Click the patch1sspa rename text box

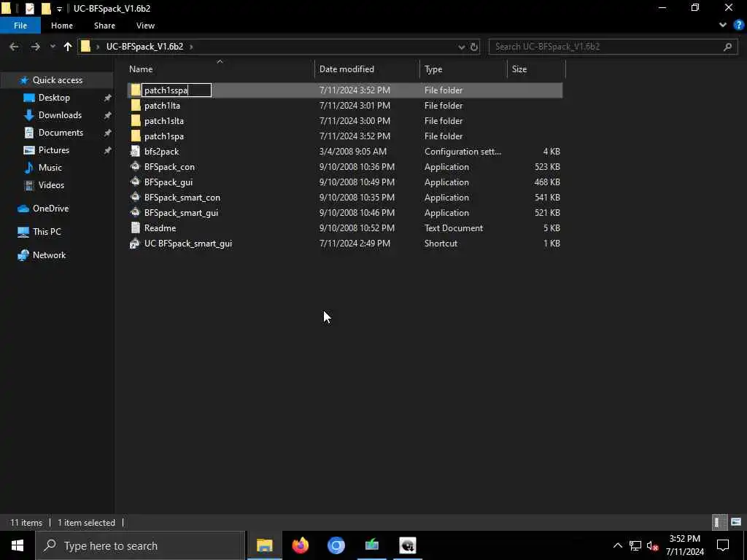pyautogui.click(x=177, y=90)
